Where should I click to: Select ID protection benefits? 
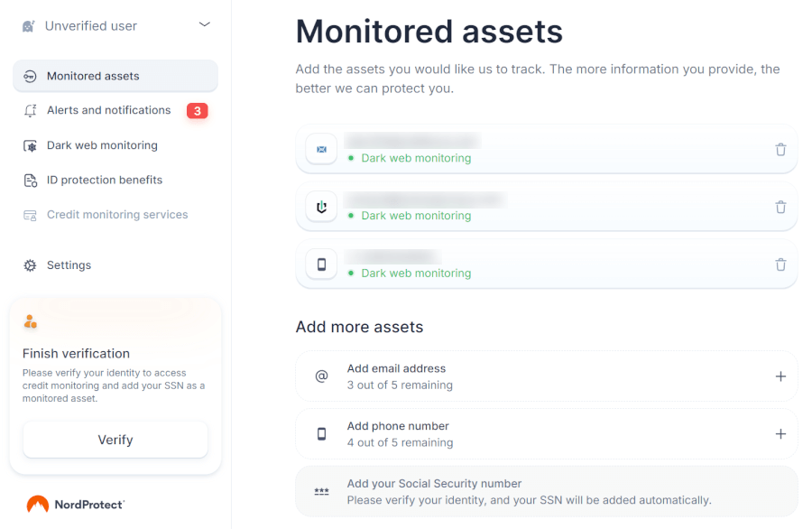tap(105, 180)
